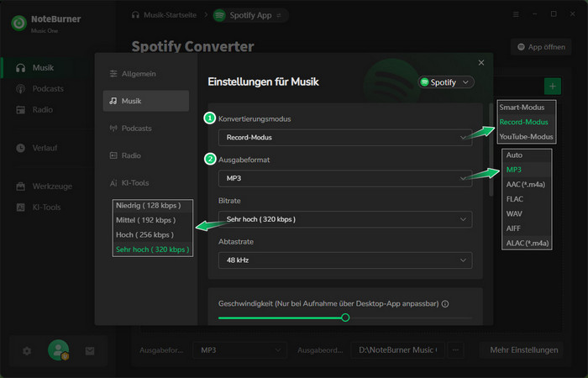Click Spotify App breadcrumb chip
Screen dimensions: 588x378
(x=249, y=15)
